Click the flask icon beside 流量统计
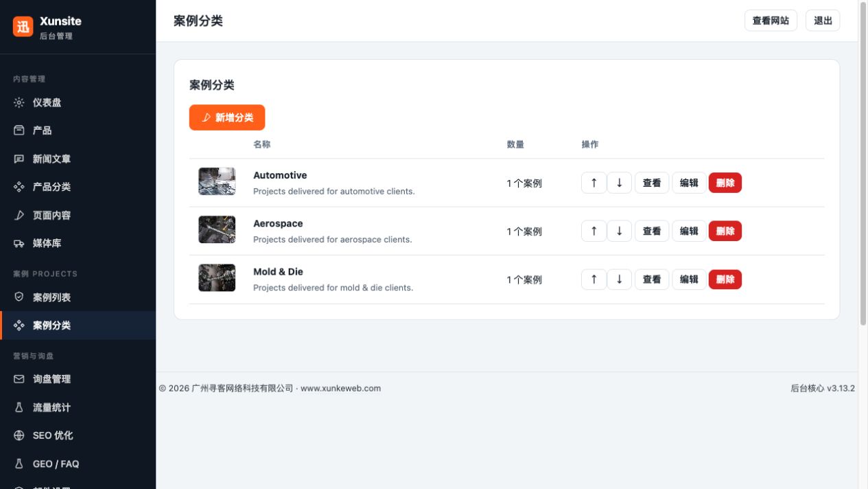This screenshot has height=489, width=868. point(19,407)
